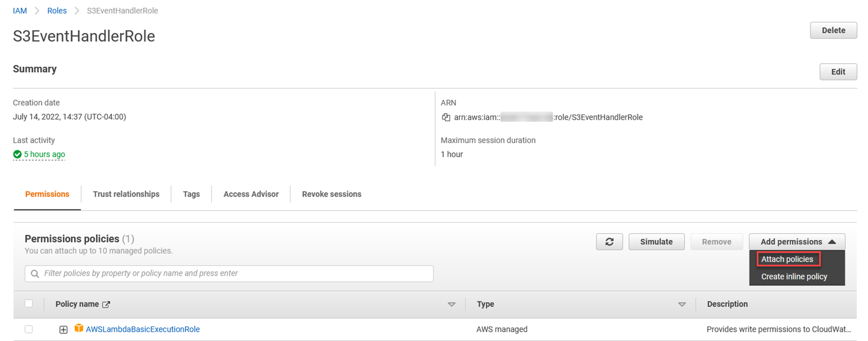Click the refresh policies icon button

click(609, 242)
